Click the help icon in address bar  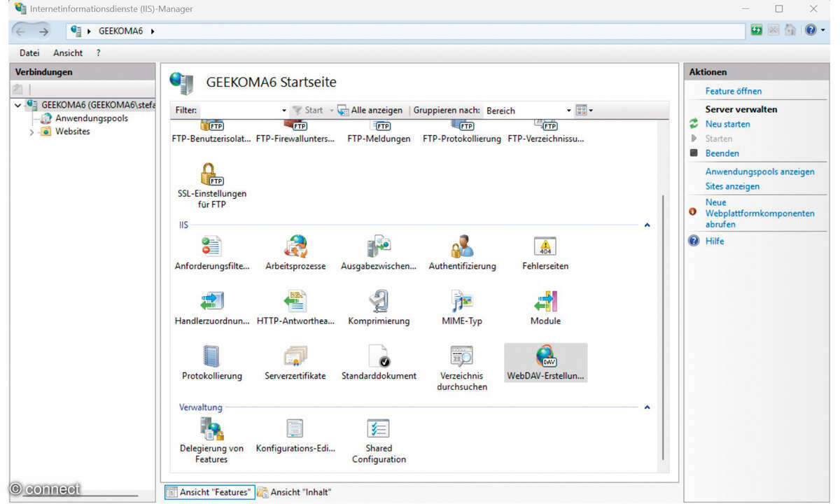810,30
